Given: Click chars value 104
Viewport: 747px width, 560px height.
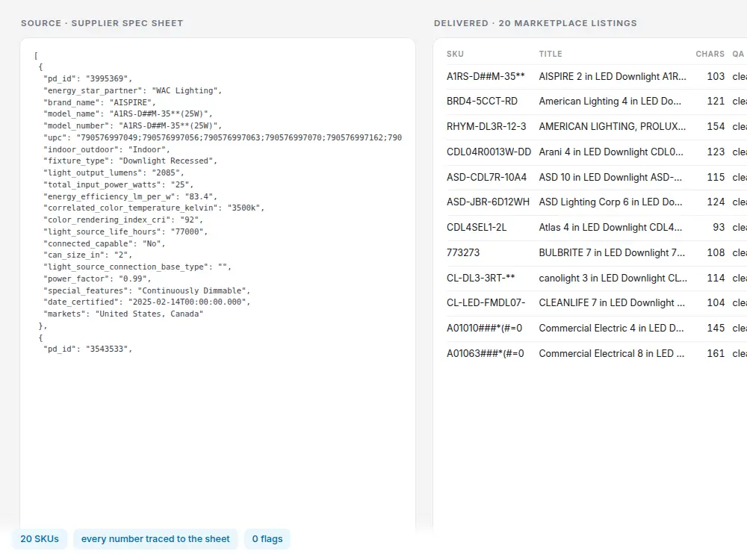Looking at the screenshot, I should (716, 302).
